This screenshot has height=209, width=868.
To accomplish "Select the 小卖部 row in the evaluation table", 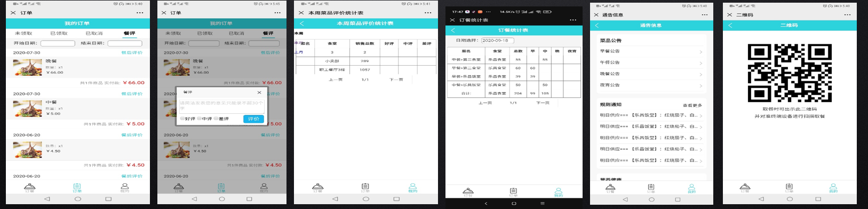I will (x=367, y=61).
